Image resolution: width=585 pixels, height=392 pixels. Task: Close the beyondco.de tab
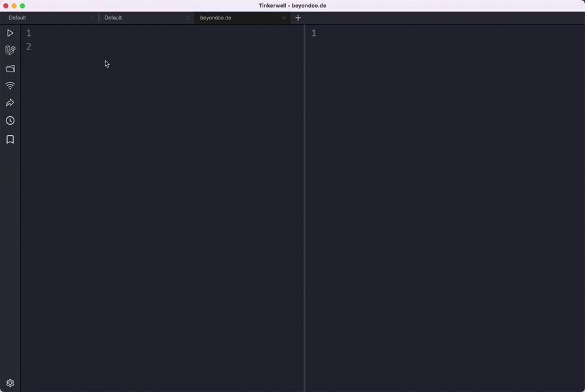284,18
